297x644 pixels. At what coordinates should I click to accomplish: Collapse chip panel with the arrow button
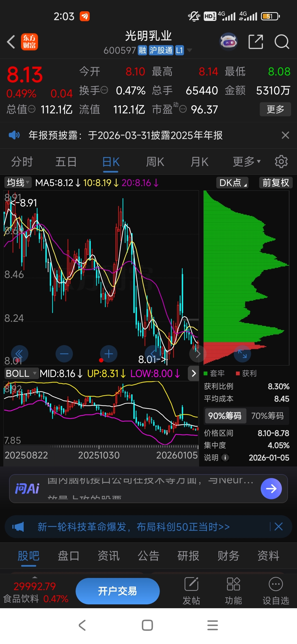point(194,373)
